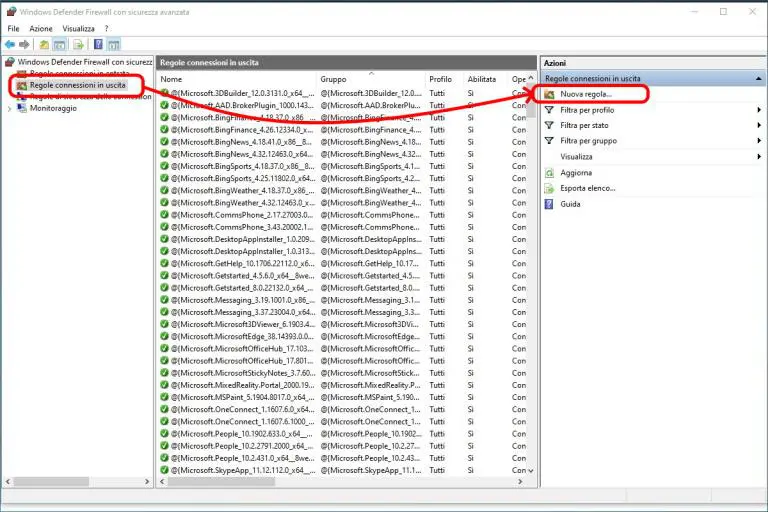
Task: Click the Esporta elenco icon
Action: click(549, 188)
